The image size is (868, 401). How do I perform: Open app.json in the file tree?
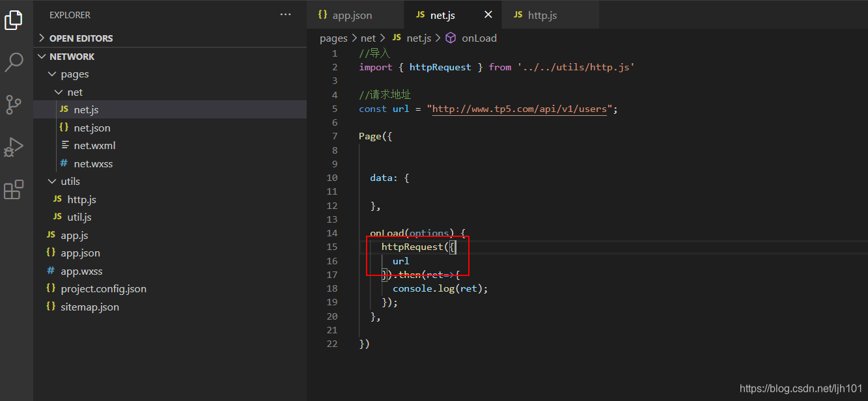pos(170,253)
